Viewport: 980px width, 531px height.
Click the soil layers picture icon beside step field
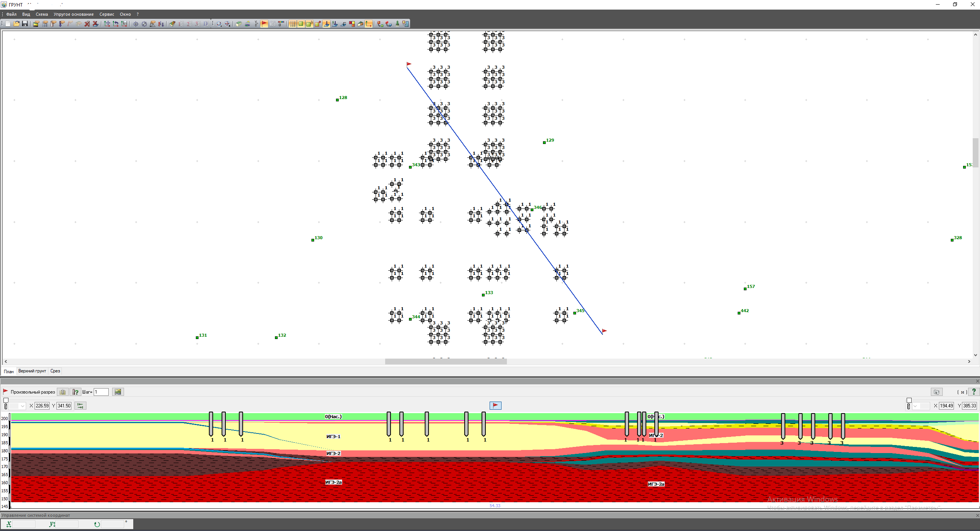118,392
